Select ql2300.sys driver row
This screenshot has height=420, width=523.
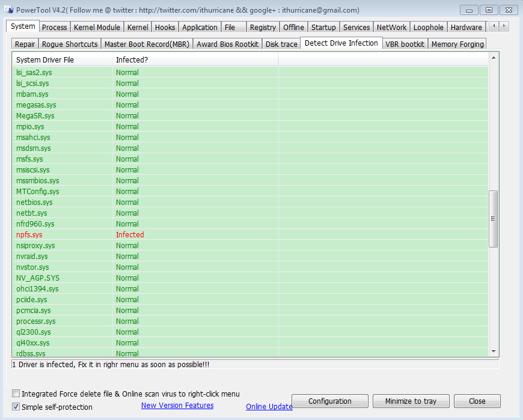click(x=250, y=332)
